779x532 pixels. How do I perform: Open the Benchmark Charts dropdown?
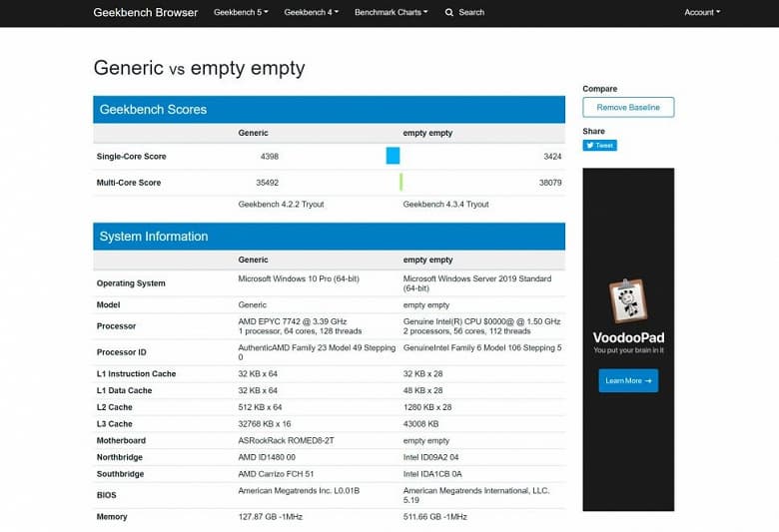coord(390,13)
